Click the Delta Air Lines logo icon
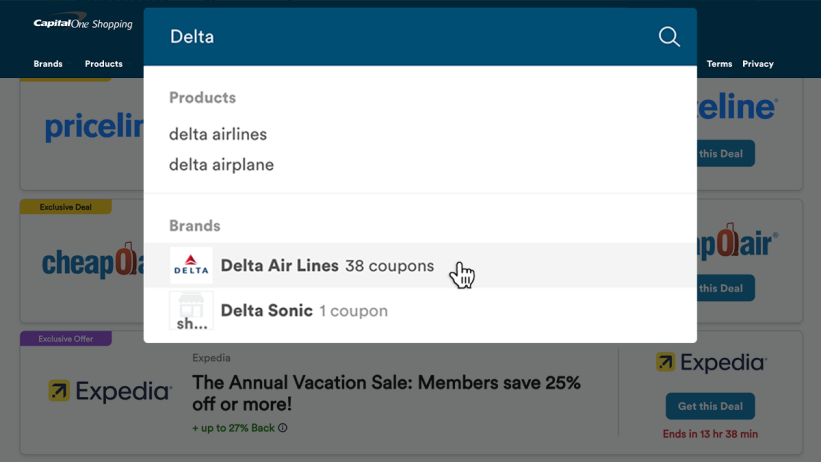 point(191,266)
